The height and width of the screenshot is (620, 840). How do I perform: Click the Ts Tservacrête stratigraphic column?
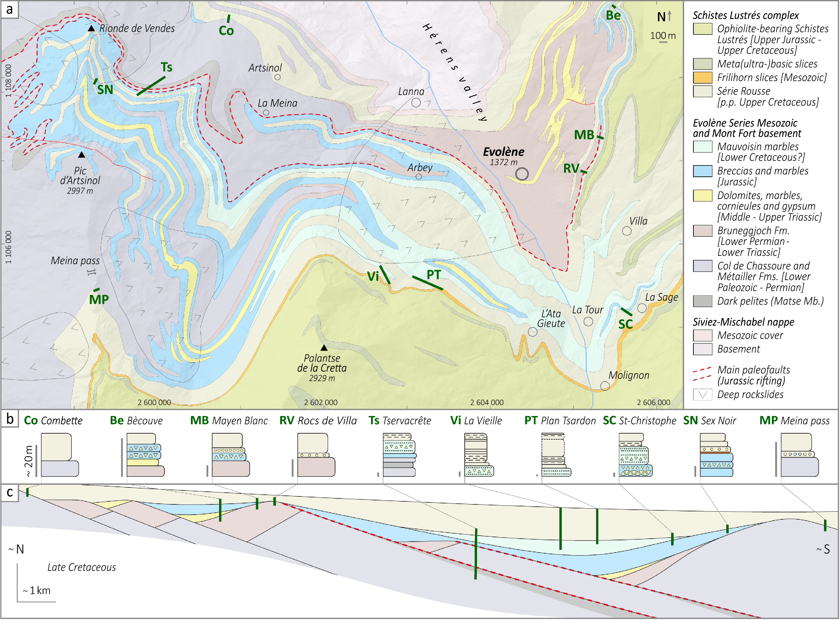400,455
